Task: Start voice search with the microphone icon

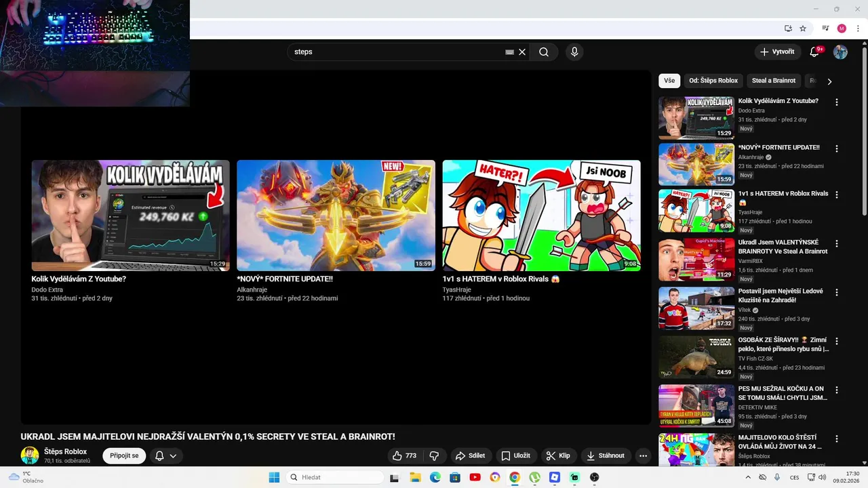Action: coord(574,52)
